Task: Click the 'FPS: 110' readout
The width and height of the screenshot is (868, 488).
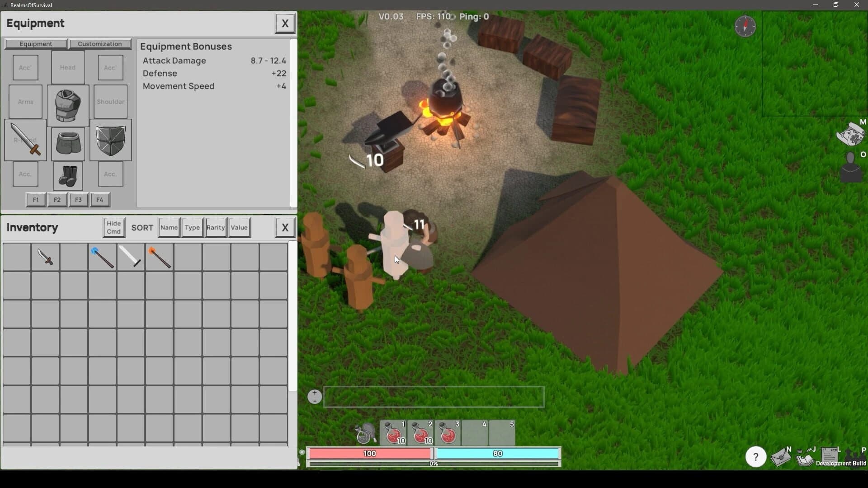Action: [x=433, y=17]
